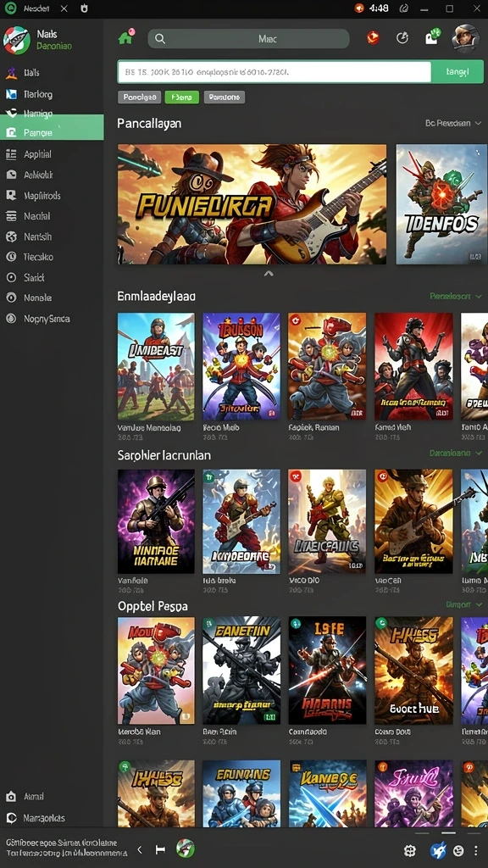
Task: Expand the dropdown beside Pancallayan heading
Action: (453, 123)
